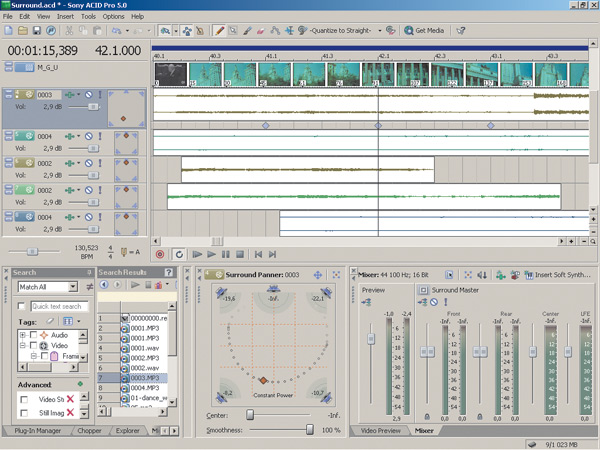Toggle loop playback button
Screen dimensions: 600x450
tap(179, 254)
